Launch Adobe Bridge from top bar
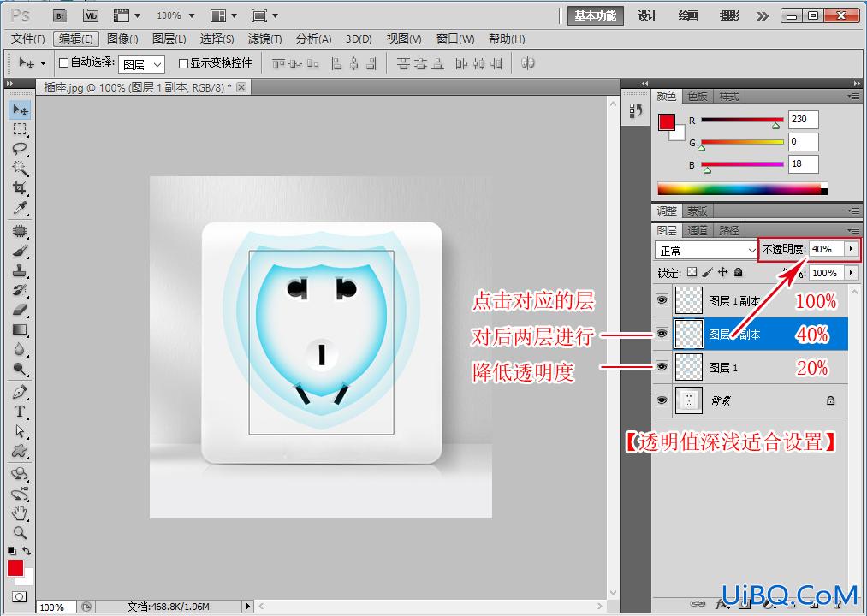 (60, 15)
